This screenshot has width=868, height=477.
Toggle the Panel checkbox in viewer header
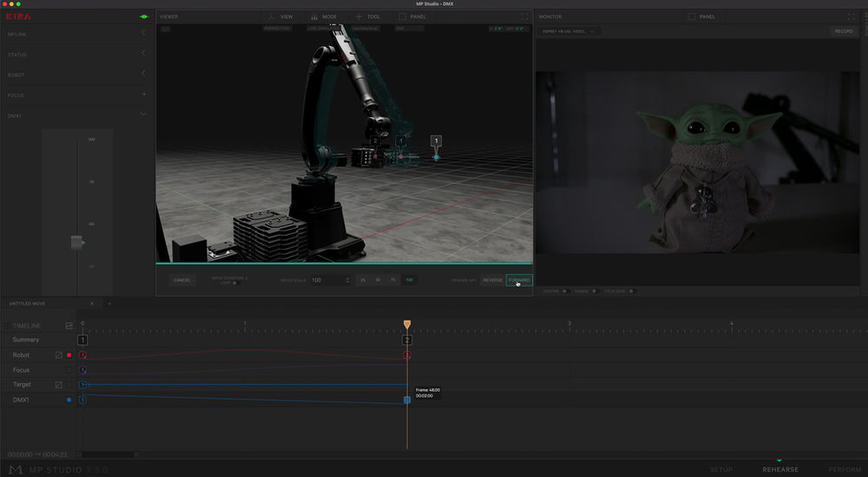(x=403, y=16)
